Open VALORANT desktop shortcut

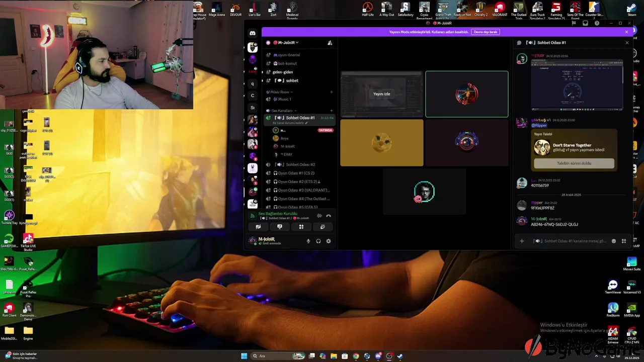500,10
